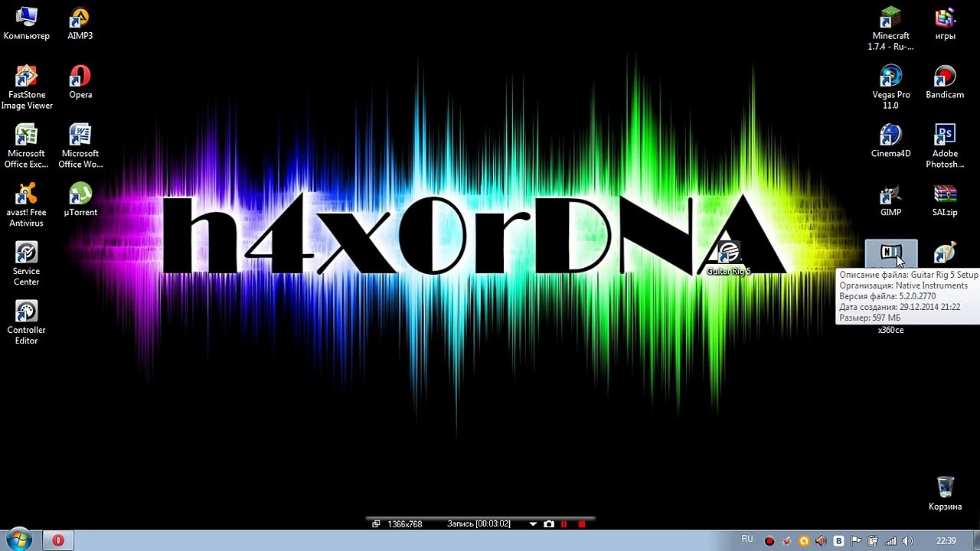Stop the Bandicam recording

coord(582,524)
